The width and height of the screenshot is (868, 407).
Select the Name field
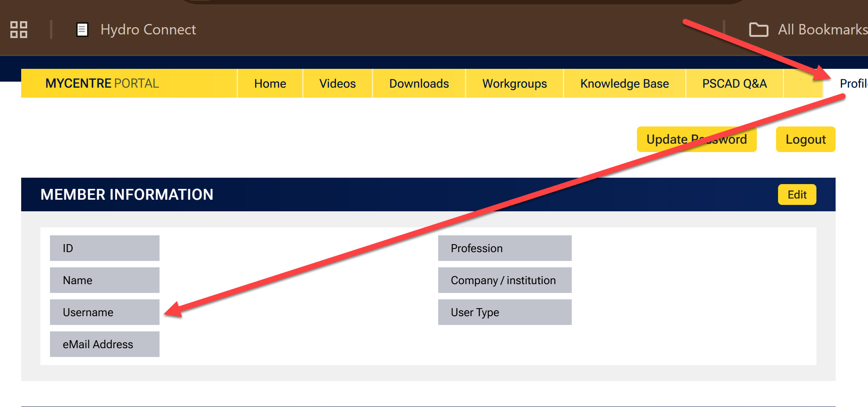pyautogui.click(x=104, y=280)
